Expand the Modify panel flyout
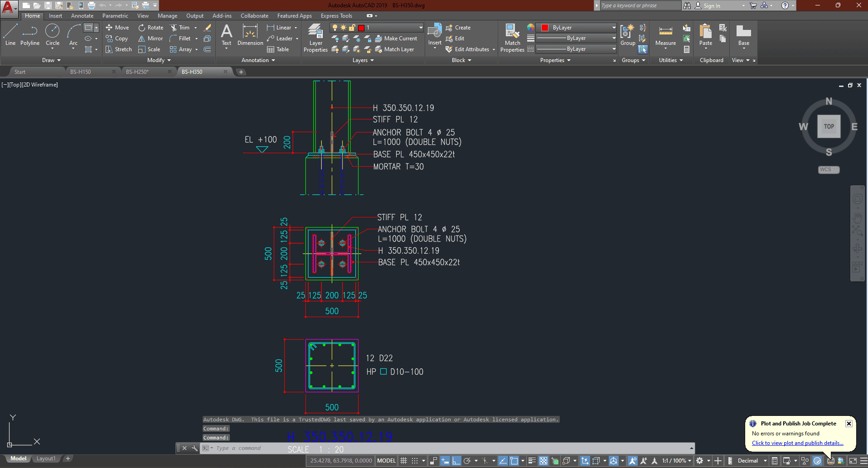868x468 pixels. [159, 60]
